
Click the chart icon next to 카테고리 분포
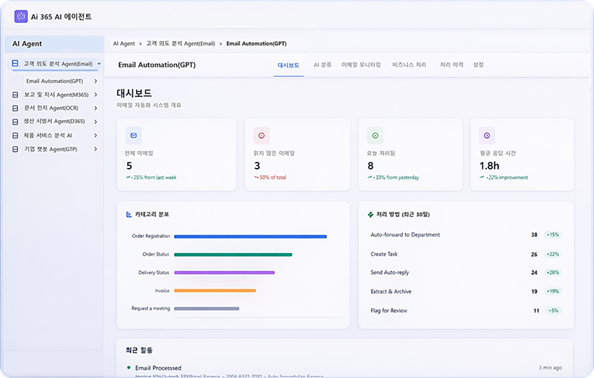pyautogui.click(x=129, y=214)
